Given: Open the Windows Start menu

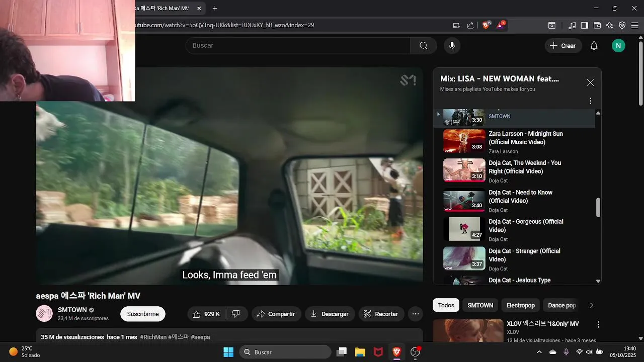Looking at the screenshot, I should [x=228, y=352].
